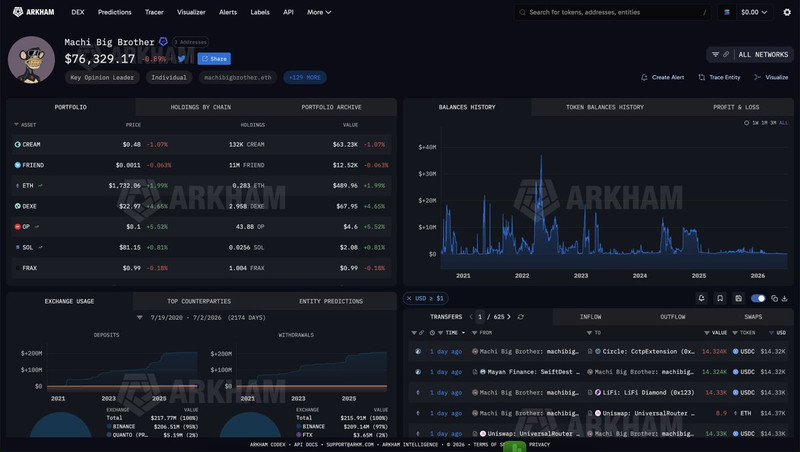This screenshot has height=452, width=800.
Task: Toggle the blue switch above transfers table
Action: tap(758, 298)
